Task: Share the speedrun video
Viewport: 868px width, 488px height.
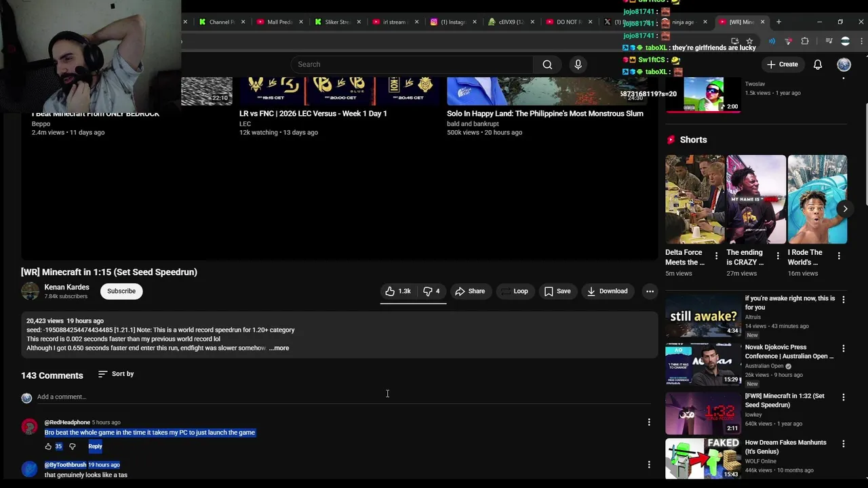Action: coord(470,291)
